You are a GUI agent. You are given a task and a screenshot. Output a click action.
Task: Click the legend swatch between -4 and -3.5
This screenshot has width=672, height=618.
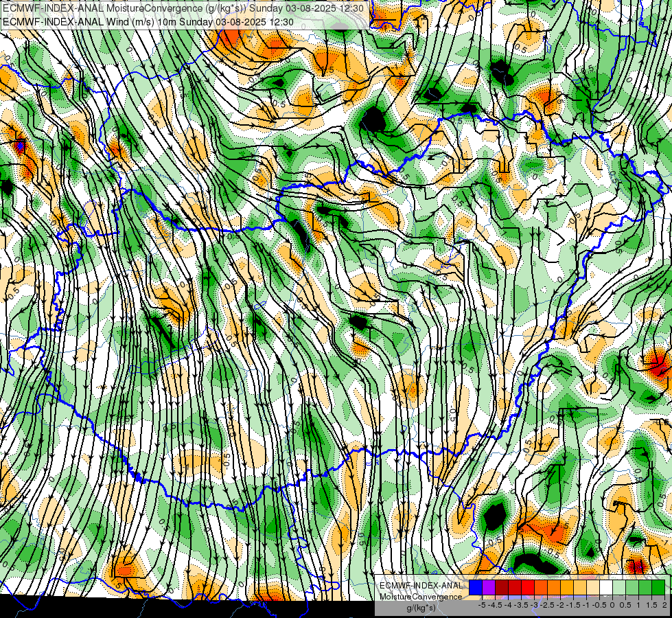(515, 588)
